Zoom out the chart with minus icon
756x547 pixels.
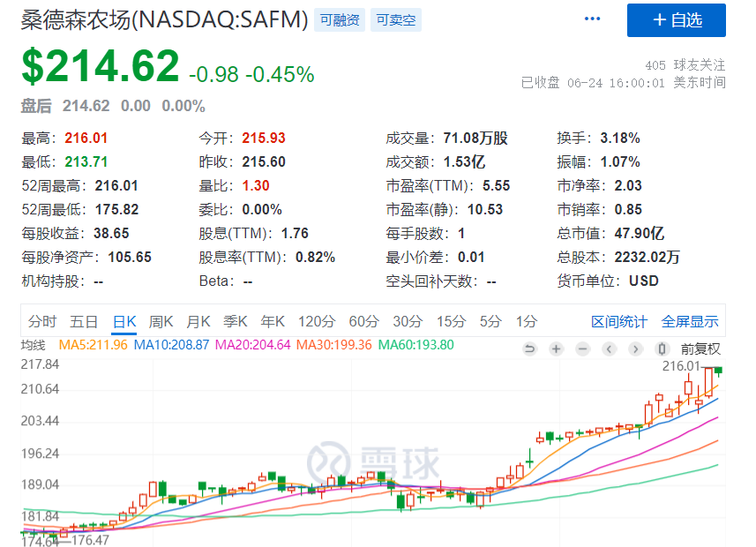tap(583, 348)
